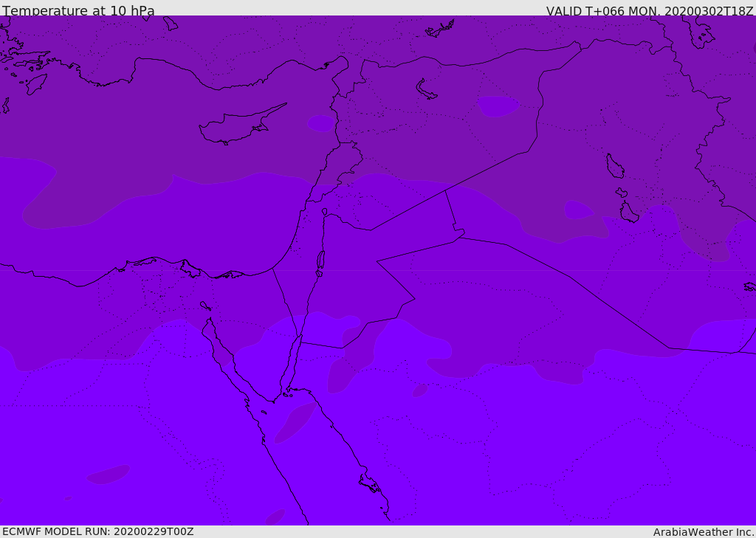The height and width of the screenshot is (538, 756).
Task: Click the 'ECMWF MODEL RUN: 20200229T00Z' label
Action: 98,531
